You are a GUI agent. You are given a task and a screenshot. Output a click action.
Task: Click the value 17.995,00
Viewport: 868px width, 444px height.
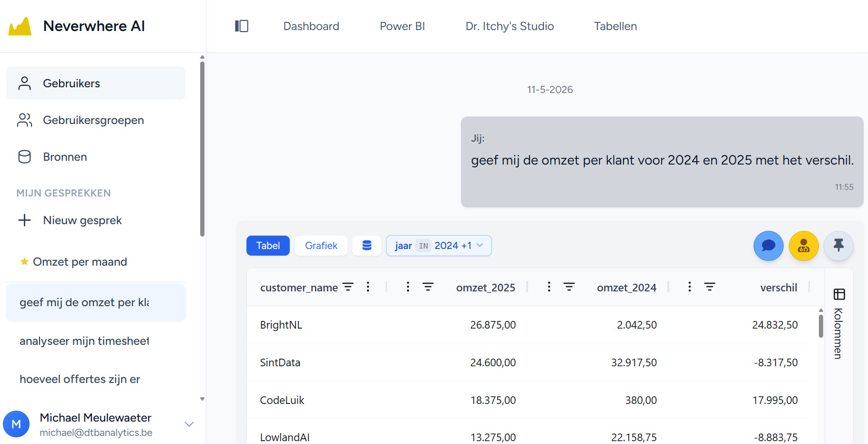(x=775, y=400)
